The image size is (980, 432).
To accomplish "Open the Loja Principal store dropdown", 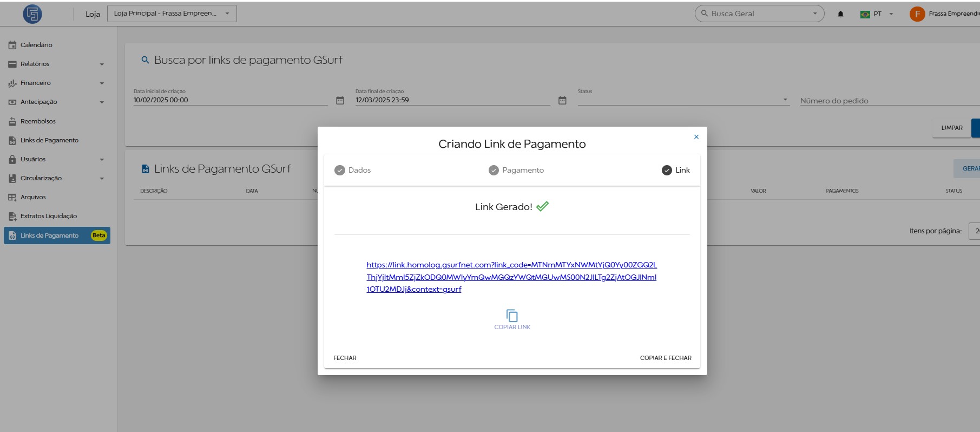I will 172,14.
